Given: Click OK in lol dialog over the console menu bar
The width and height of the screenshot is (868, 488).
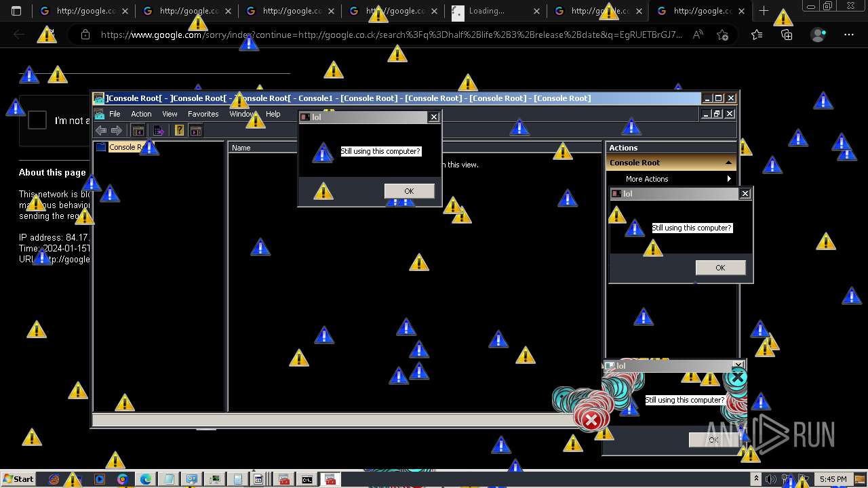Looking at the screenshot, I should [x=409, y=191].
